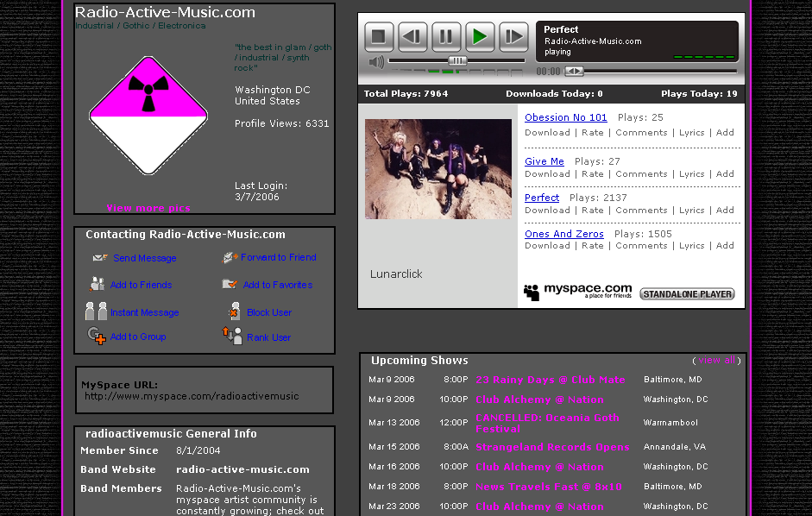Screen dimensions: 812x516
Task: Click the Radio-Active-Music.com profile title
Action: click(x=165, y=12)
